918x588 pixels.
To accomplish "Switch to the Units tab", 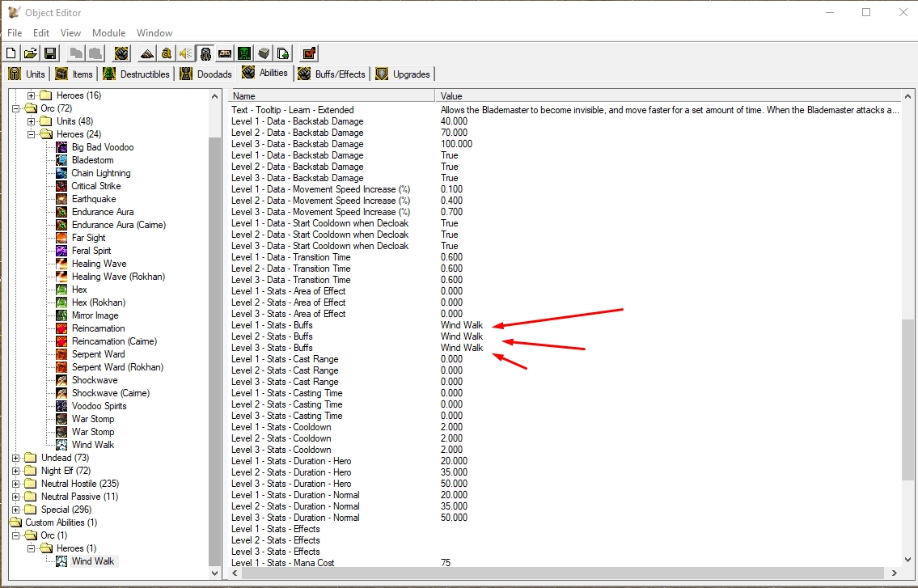I will (x=27, y=74).
